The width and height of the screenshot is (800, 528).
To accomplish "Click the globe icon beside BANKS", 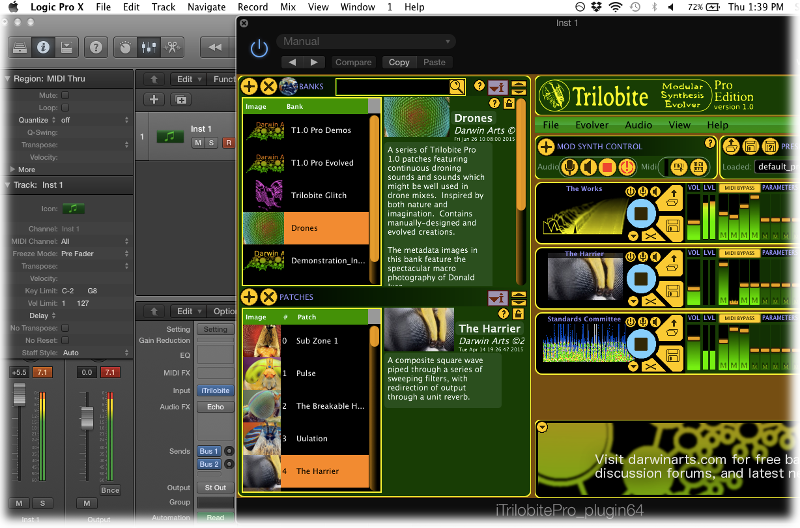I will pos(288,86).
